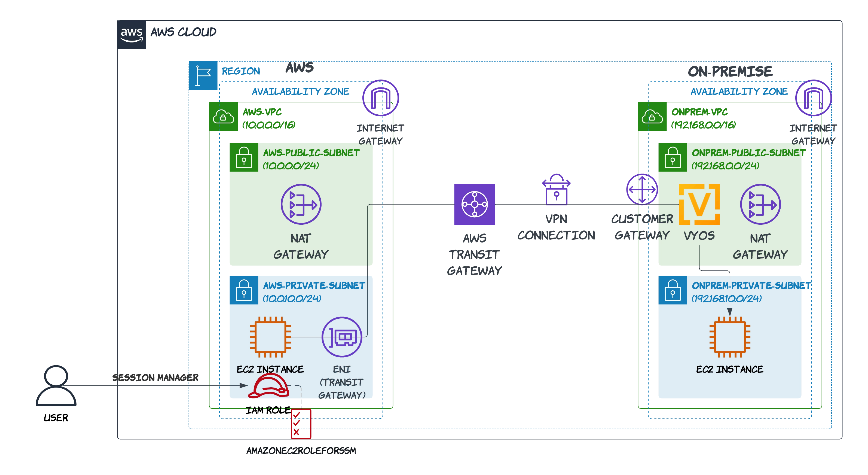Click the CUSTOMER GATEWAY label
Viewport: 868px width, 475px height.
coord(642,227)
